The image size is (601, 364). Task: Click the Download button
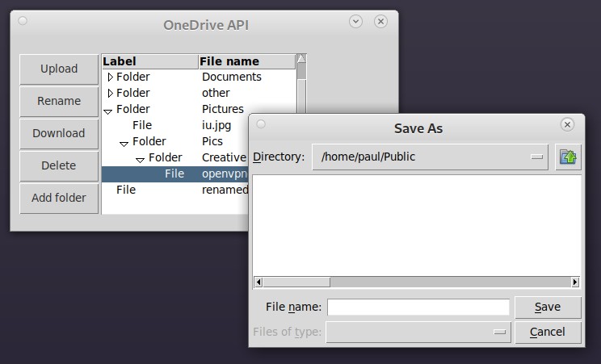[59, 133]
